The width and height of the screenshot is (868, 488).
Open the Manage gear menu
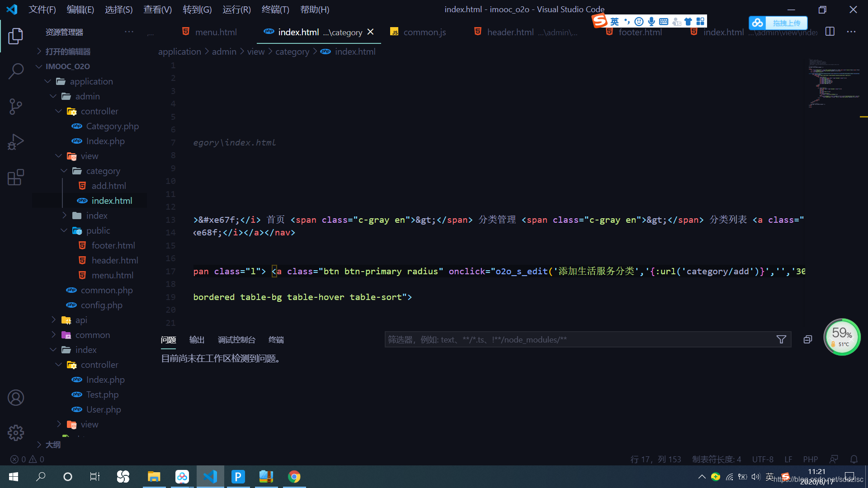tap(16, 432)
